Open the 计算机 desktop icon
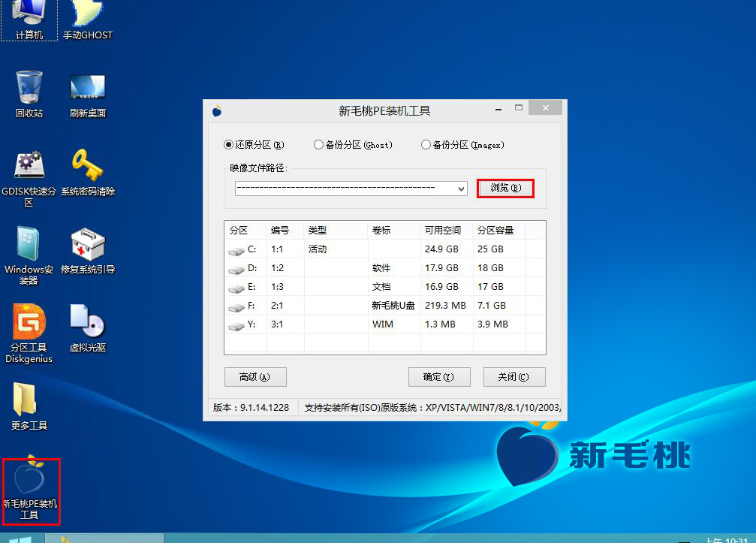Viewport: 756px width, 543px height. pos(29,20)
